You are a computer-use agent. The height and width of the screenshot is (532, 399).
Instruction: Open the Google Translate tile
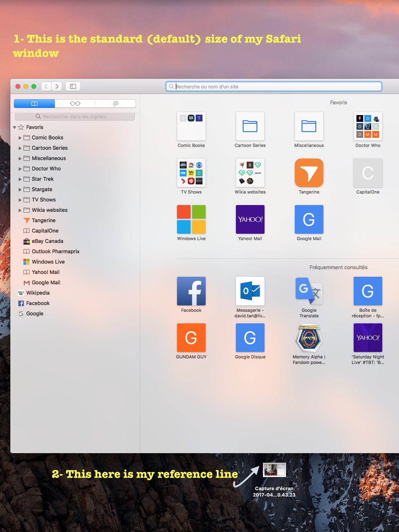pyautogui.click(x=309, y=291)
